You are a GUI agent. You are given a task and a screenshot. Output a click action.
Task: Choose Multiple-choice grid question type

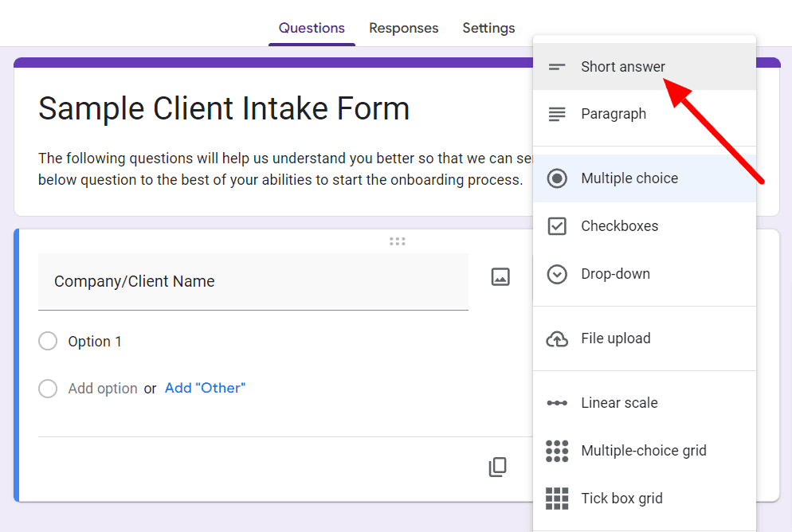645,451
